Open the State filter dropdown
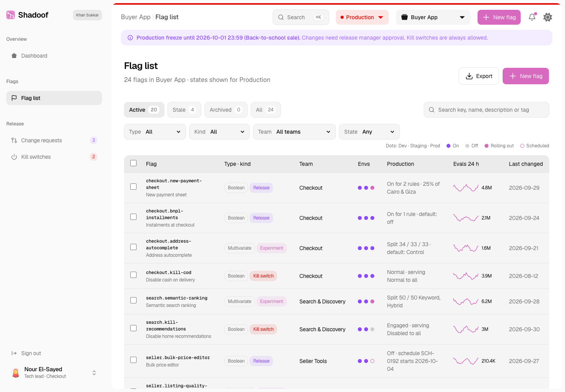Image resolution: width=565 pixels, height=392 pixels. (x=369, y=132)
